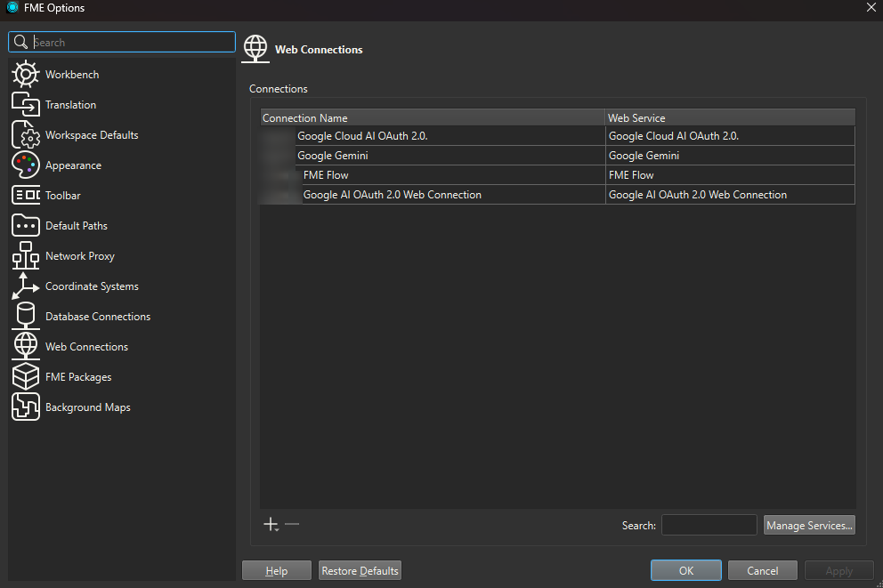The height and width of the screenshot is (588, 883).
Task: Open the Workbench options page
Action: pos(72,74)
